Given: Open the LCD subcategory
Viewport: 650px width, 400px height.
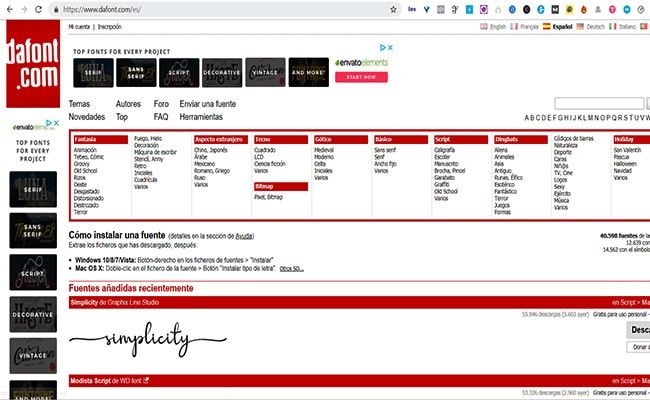Looking at the screenshot, I should (259, 157).
